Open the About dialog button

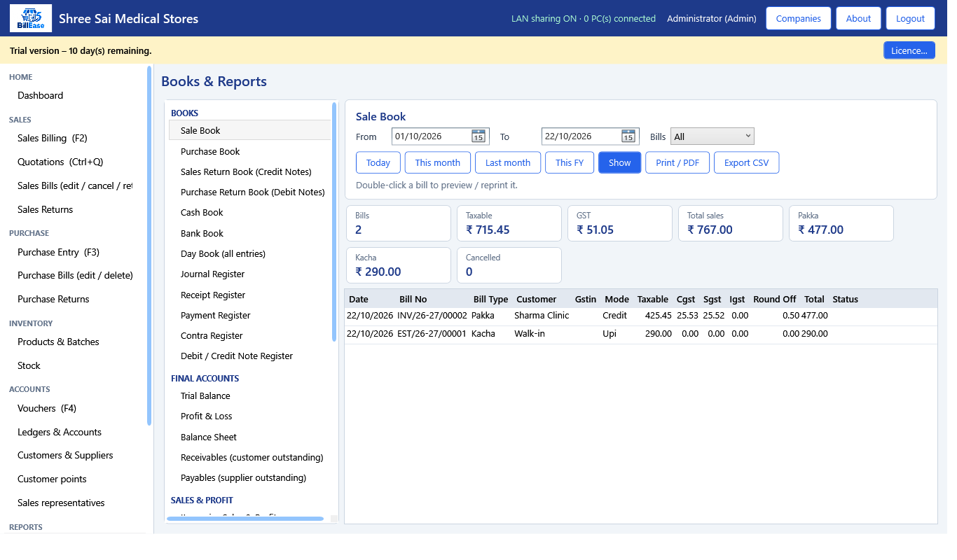point(858,18)
